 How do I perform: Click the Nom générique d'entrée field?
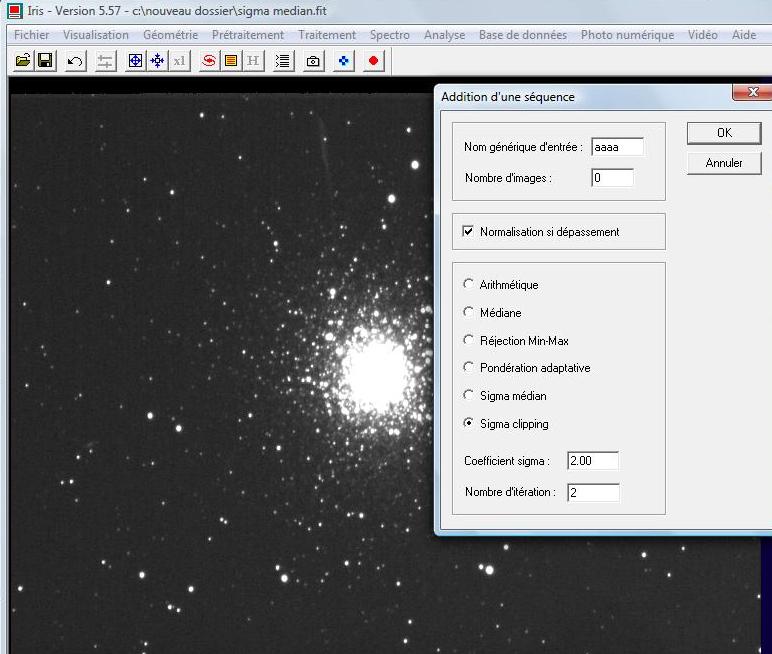(x=617, y=147)
